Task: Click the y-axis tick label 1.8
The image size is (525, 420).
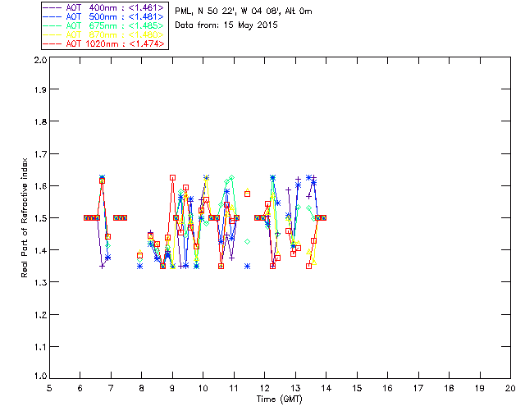Action: tap(40, 121)
